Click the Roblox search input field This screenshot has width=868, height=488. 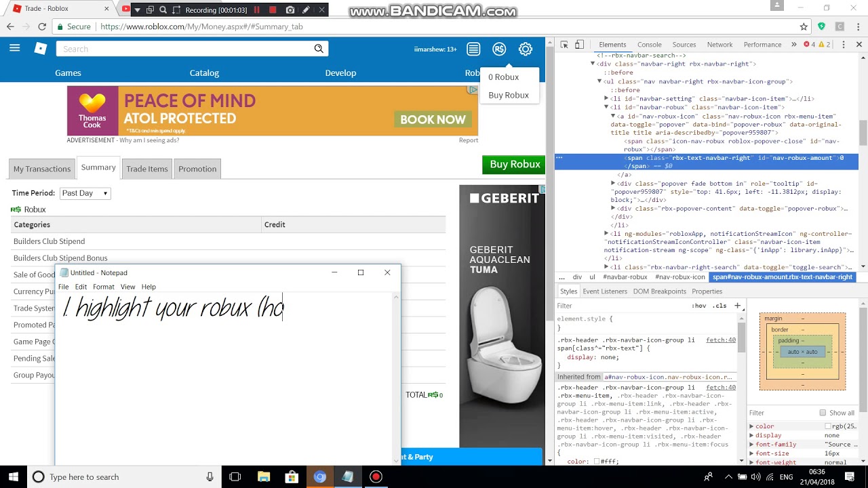[184, 49]
